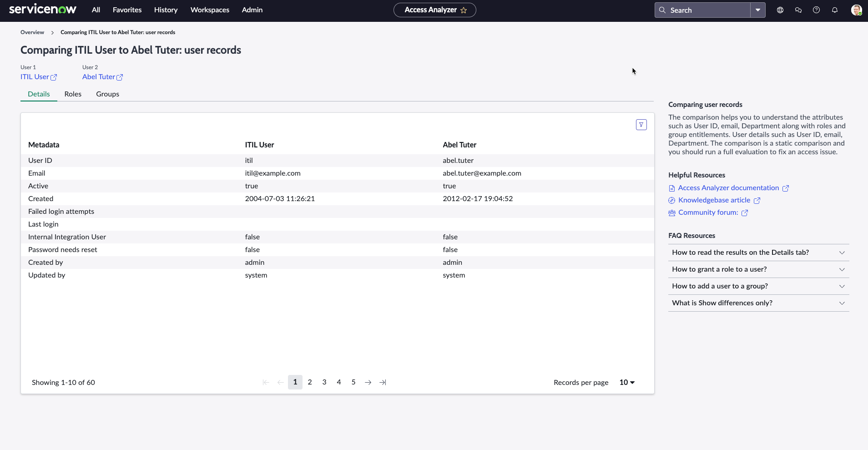Viewport: 868px width, 450px height.
Task: Open the search scope dropdown arrow
Action: pos(758,10)
